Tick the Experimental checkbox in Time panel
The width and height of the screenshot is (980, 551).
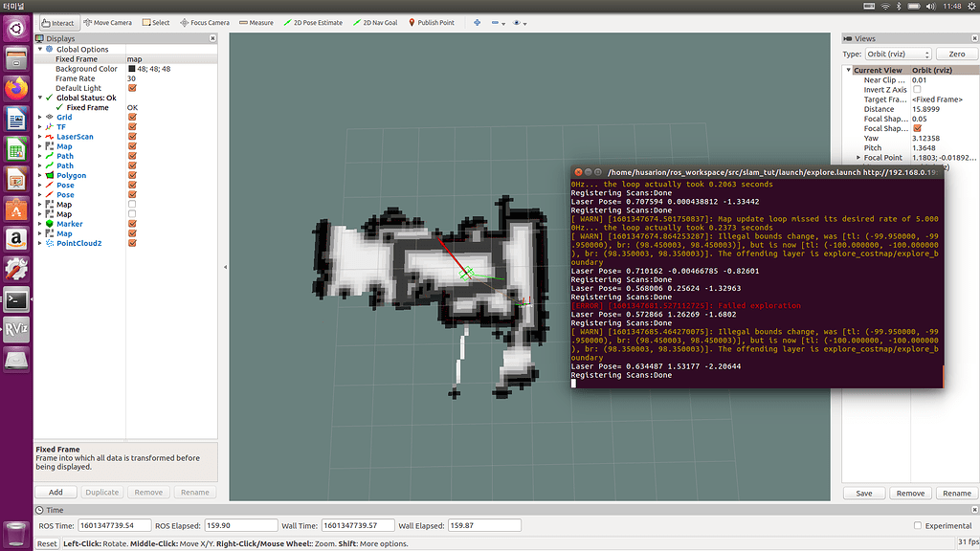point(918,525)
